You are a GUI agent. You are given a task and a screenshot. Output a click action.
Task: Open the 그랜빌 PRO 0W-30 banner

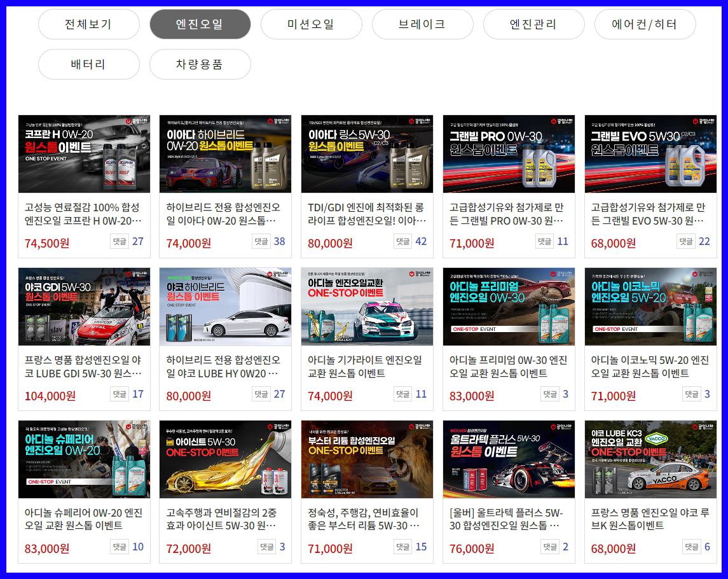click(x=509, y=154)
